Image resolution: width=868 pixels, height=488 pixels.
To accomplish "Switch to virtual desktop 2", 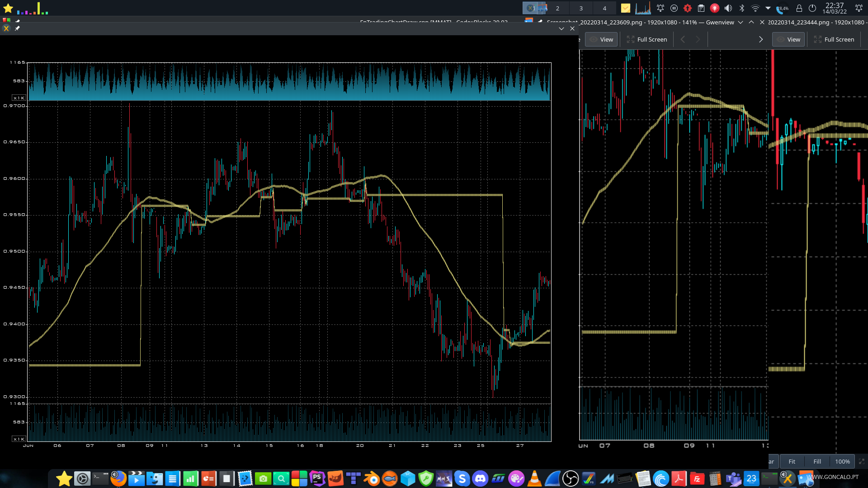I will pos(558,8).
